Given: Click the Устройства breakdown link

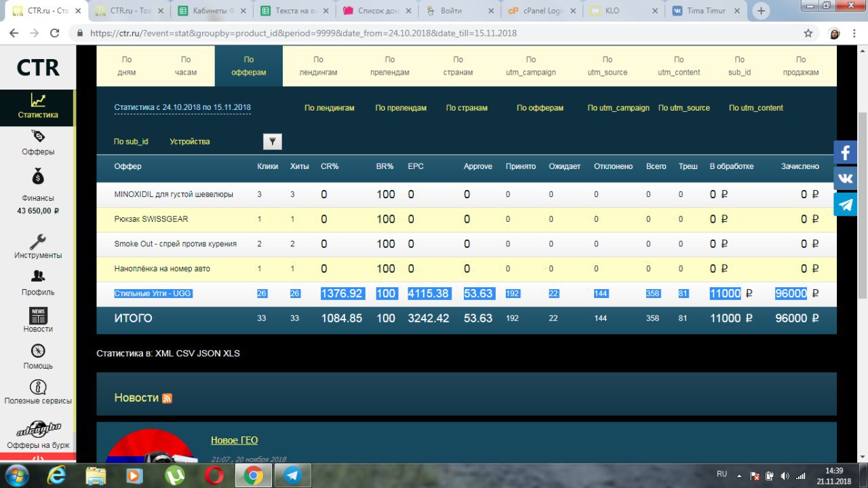Looking at the screenshot, I should 190,142.
